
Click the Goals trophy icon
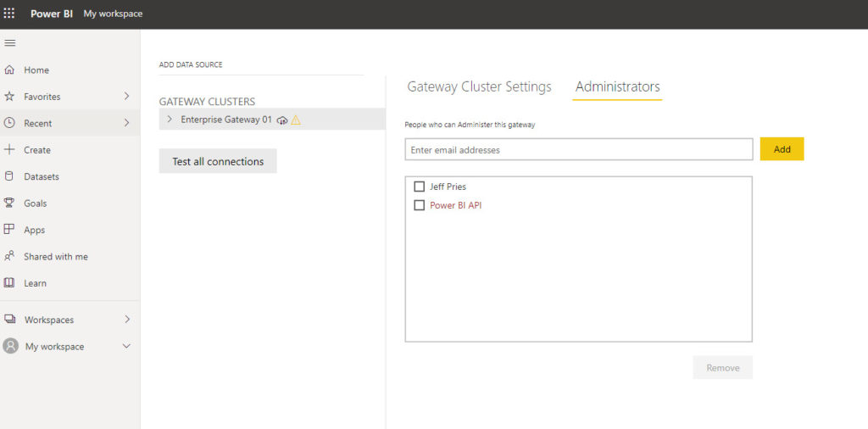[x=10, y=203]
